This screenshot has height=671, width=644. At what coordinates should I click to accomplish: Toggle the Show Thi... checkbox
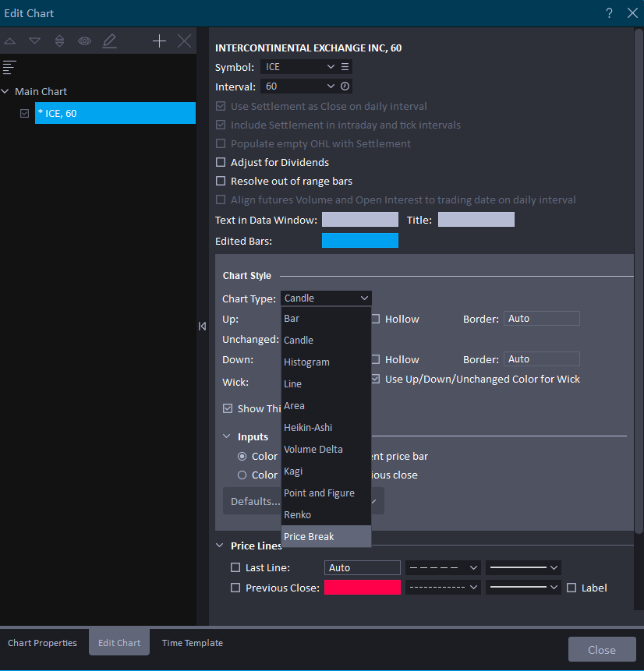(228, 408)
